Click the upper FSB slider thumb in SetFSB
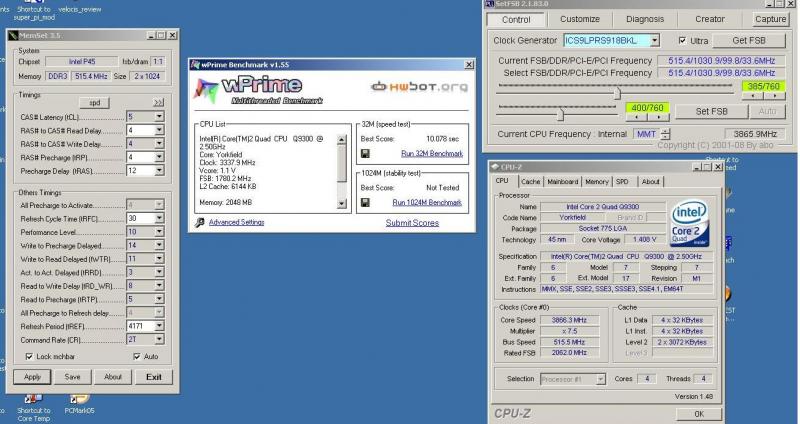 coord(617,93)
